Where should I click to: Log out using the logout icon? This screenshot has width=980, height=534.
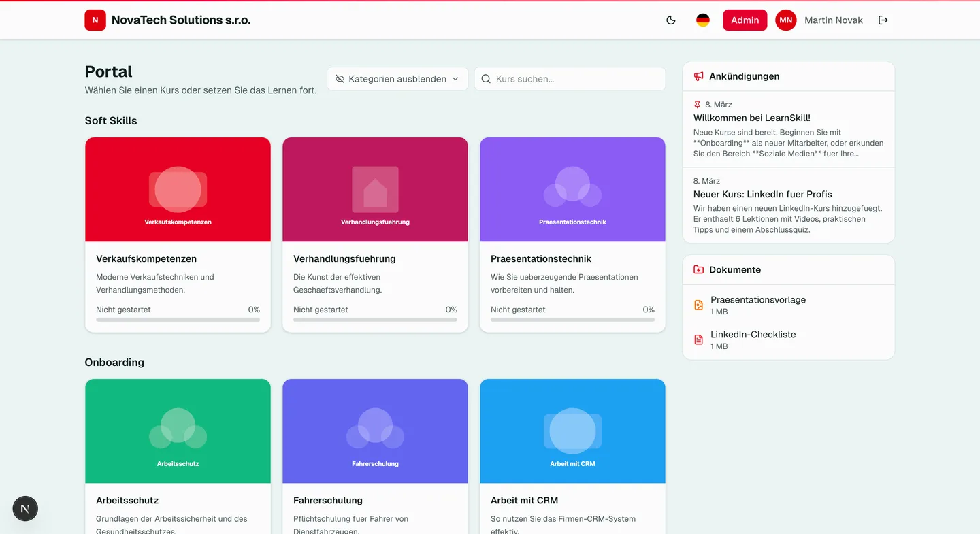(883, 20)
